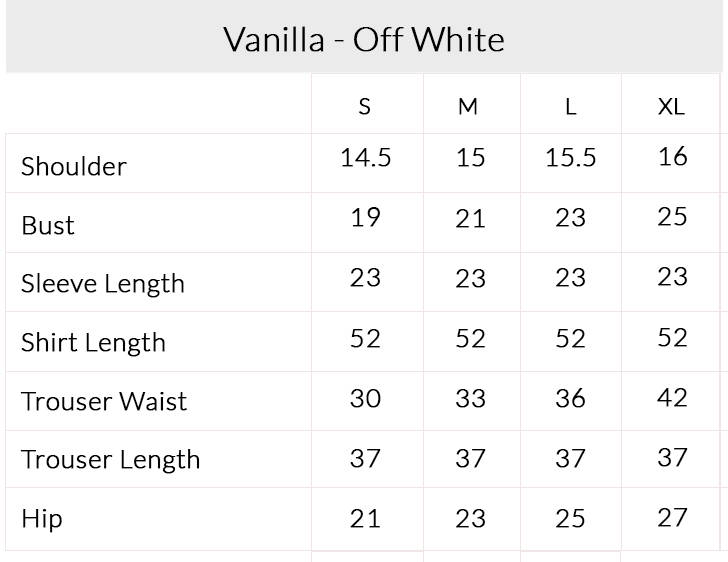Select the S size column header
Screen dimensions: 728x562
tap(365, 107)
